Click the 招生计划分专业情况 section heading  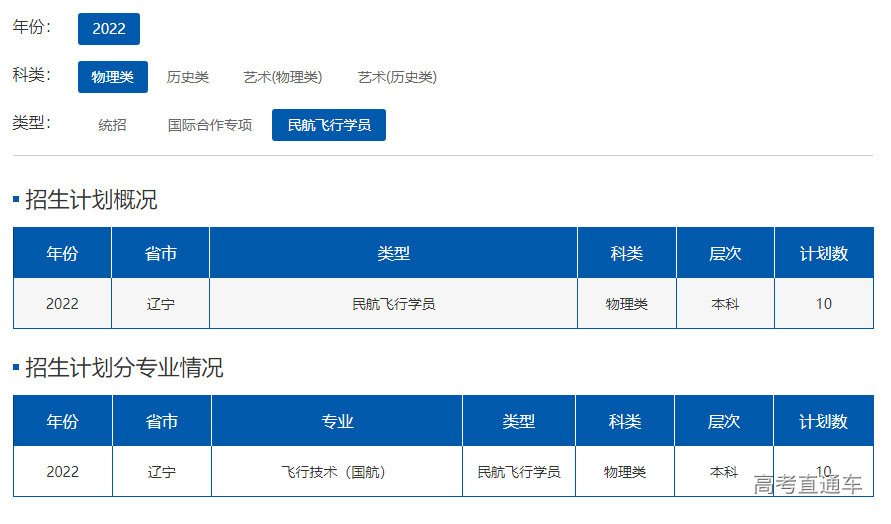(124, 368)
